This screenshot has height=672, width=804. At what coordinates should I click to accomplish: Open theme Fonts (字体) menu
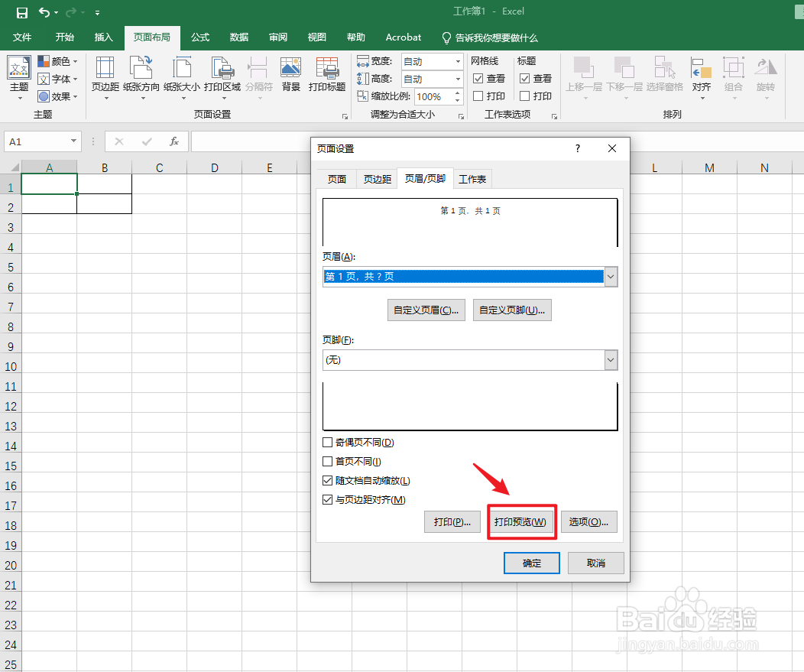[x=57, y=79]
